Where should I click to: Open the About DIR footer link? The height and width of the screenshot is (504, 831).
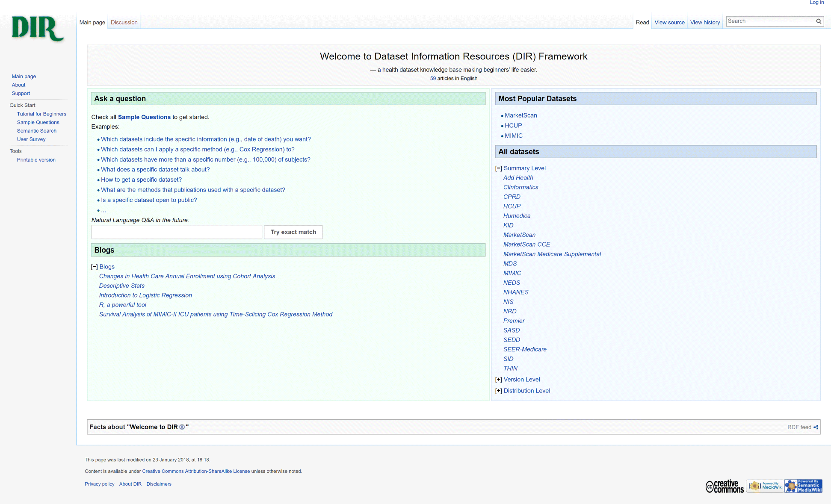click(130, 484)
